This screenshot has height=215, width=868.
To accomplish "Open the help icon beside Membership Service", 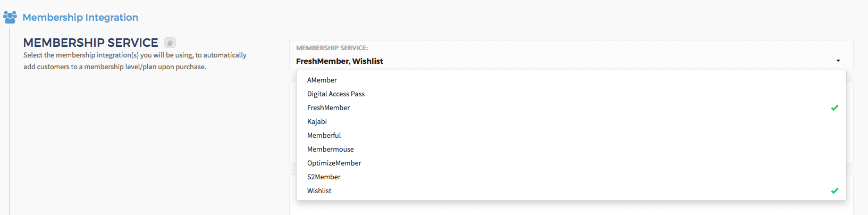I will (x=170, y=43).
